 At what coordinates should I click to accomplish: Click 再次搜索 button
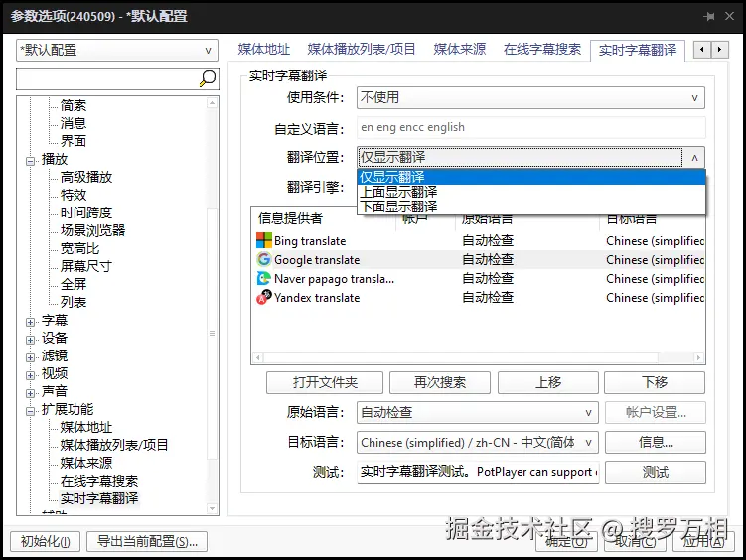click(x=440, y=382)
